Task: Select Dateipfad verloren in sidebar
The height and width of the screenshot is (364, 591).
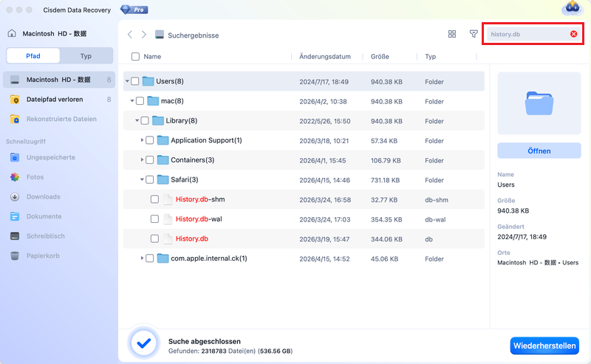Action: (x=59, y=100)
